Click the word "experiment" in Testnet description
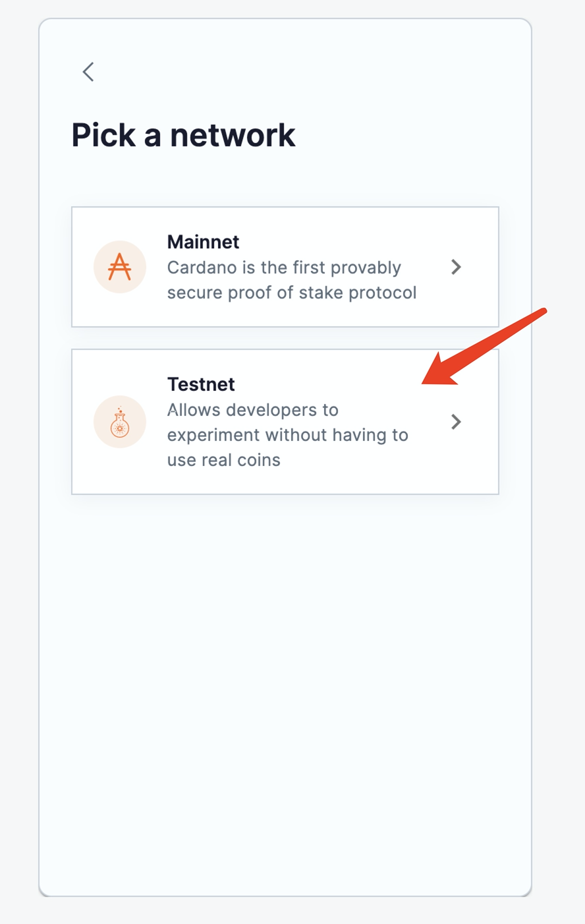 tap(209, 435)
